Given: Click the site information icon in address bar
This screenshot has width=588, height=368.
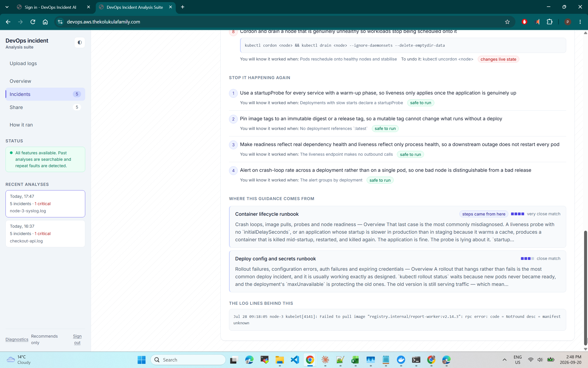Looking at the screenshot, I should pyautogui.click(x=60, y=22).
